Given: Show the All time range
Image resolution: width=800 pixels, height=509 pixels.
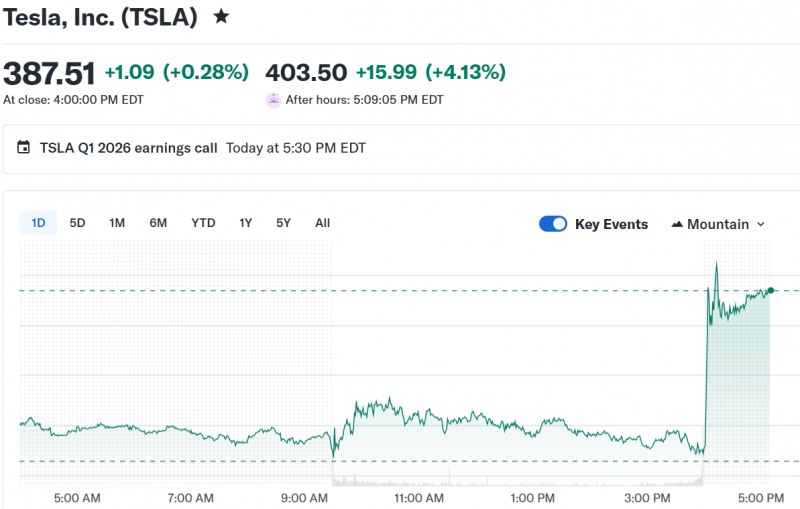Looking at the screenshot, I should point(322,223).
